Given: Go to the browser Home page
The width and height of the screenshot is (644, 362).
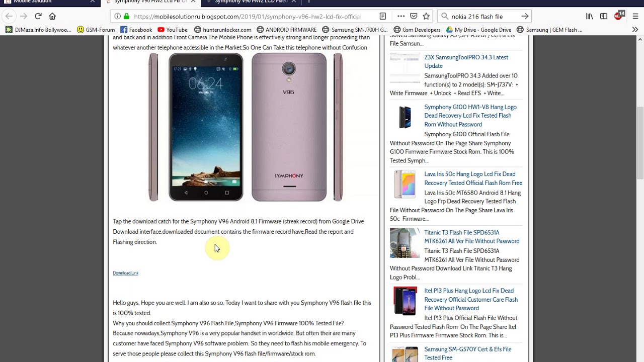Looking at the screenshot, I should tap(52, 16).
